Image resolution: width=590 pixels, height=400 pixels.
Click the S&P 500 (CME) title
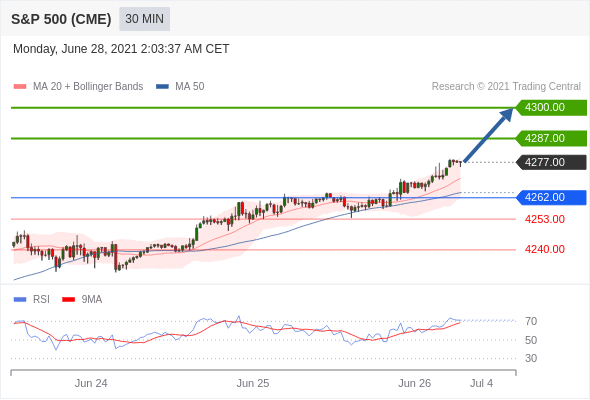click(x=61, y=19)
